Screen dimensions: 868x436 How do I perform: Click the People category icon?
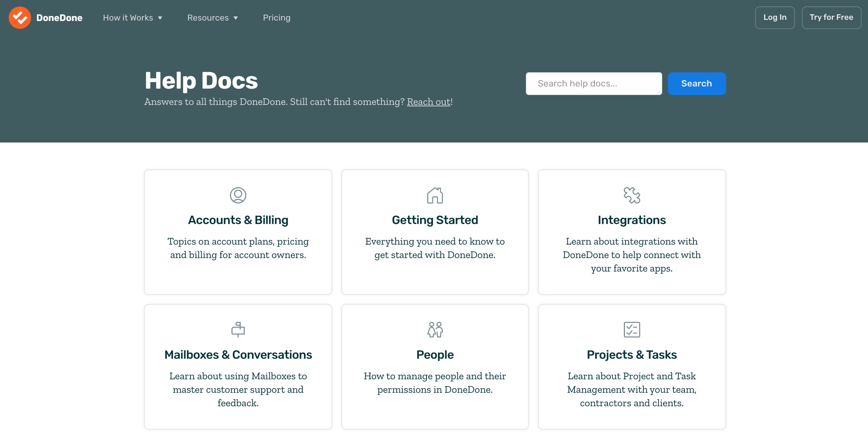(435, 330)
